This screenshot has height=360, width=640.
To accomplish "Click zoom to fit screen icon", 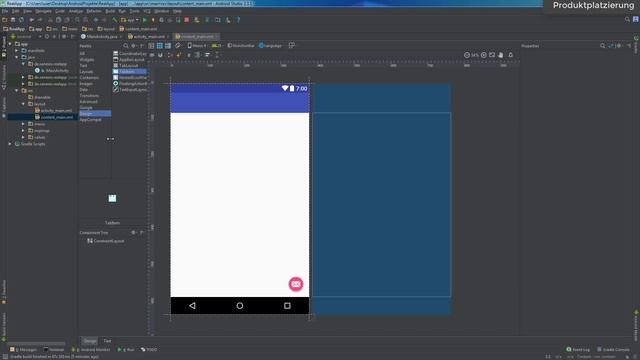I will pos(492,55).
